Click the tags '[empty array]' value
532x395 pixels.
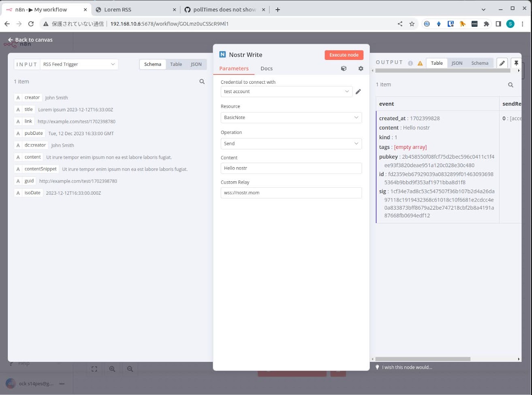point(410,147)
